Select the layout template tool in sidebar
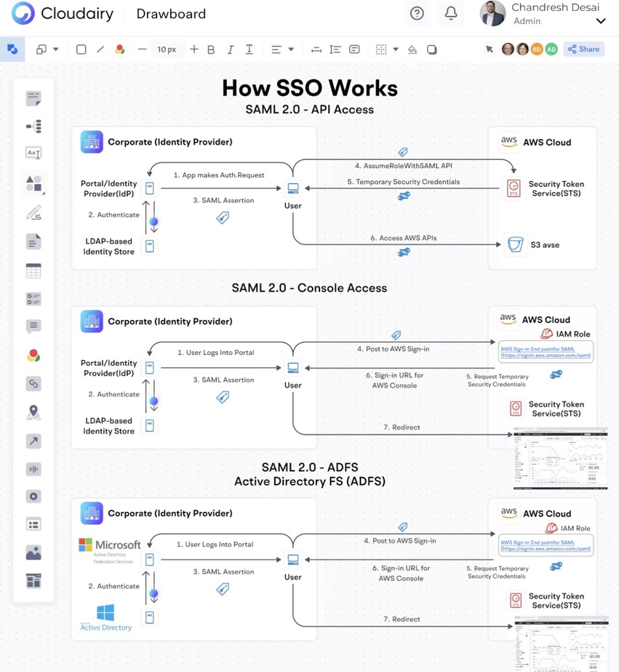The image size is (619, 672). click(33, 580)
